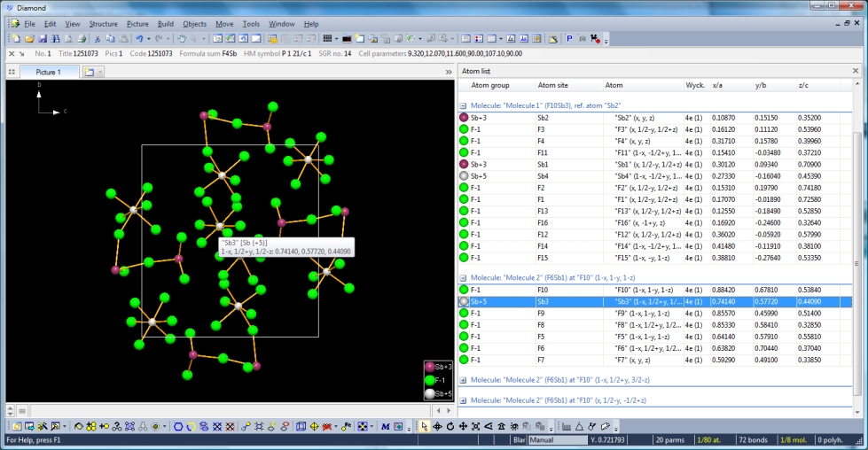Switch to the Picture 1 tab

point(48,72)
